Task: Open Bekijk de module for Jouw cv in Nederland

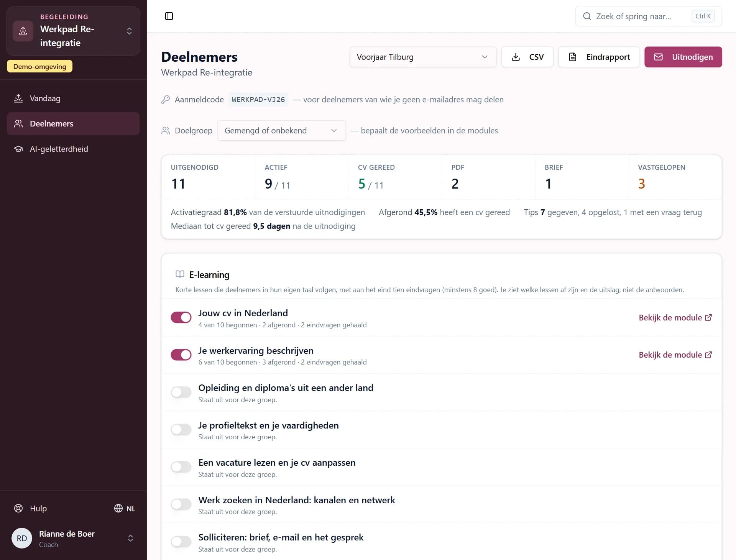Action: (675, 317)
